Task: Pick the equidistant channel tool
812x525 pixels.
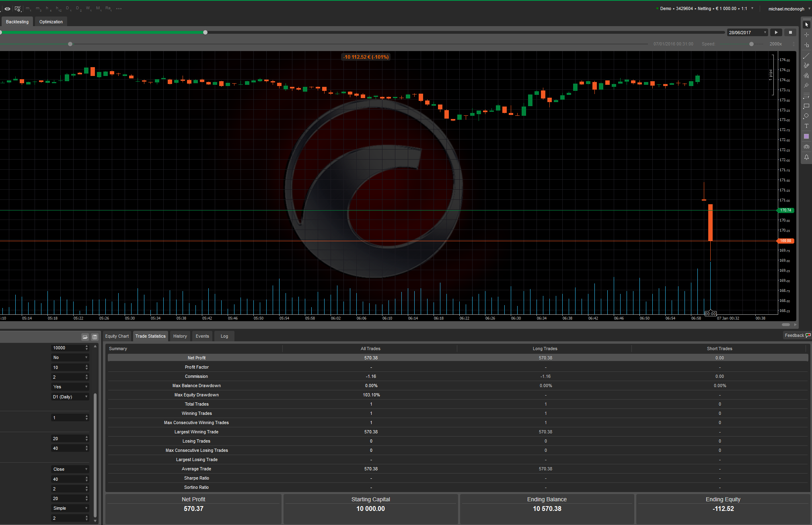Action: pyautogui.click(x=806, y=76)
